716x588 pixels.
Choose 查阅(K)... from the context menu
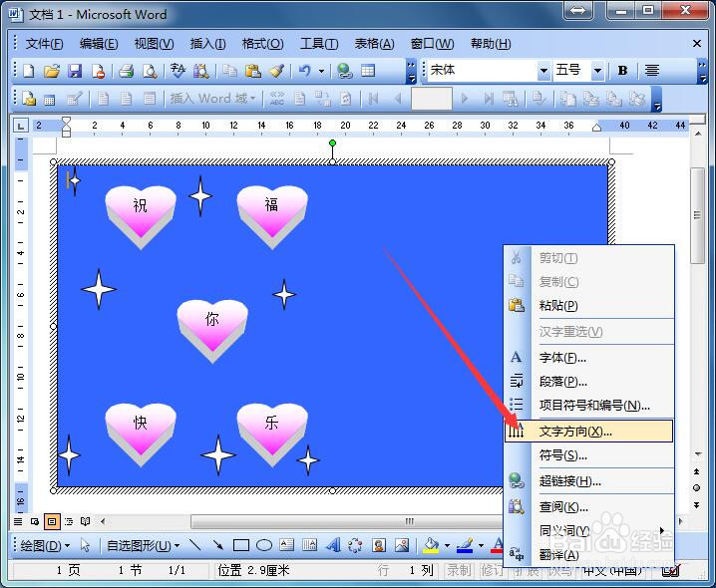pyautogui.click(x=588, y=506)
